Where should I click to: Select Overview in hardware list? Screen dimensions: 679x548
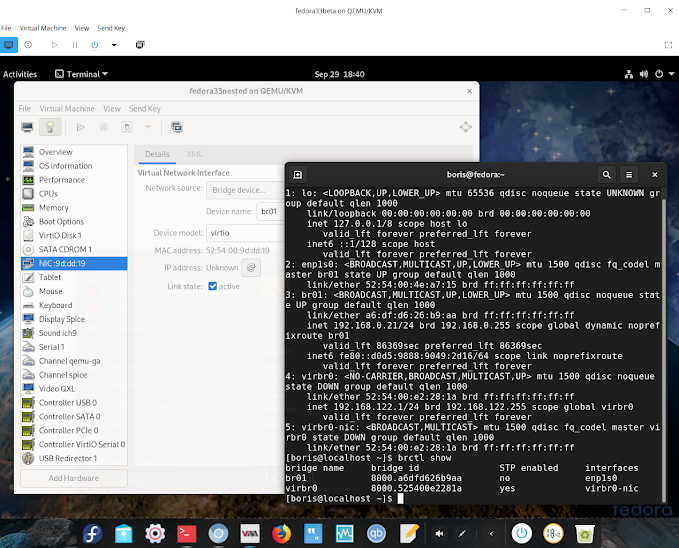[x=74, y=152]
